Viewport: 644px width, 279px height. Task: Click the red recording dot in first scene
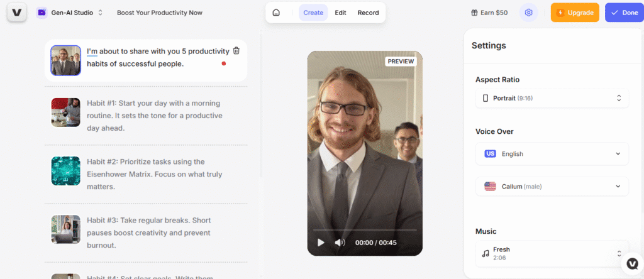tap(224, 63)
